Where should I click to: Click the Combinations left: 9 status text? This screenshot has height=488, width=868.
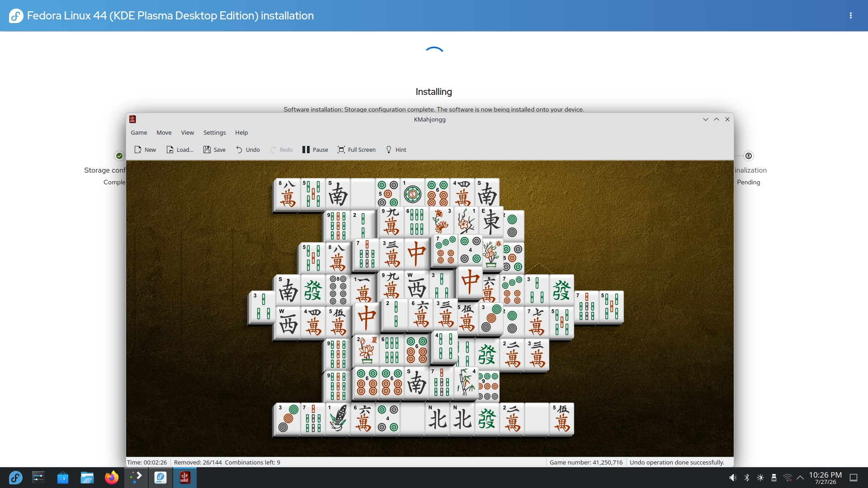click(253, 462)
